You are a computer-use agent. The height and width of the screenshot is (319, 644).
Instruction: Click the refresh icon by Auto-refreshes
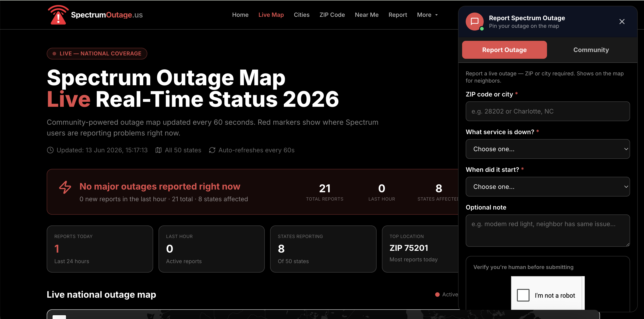tap(212, 150)
